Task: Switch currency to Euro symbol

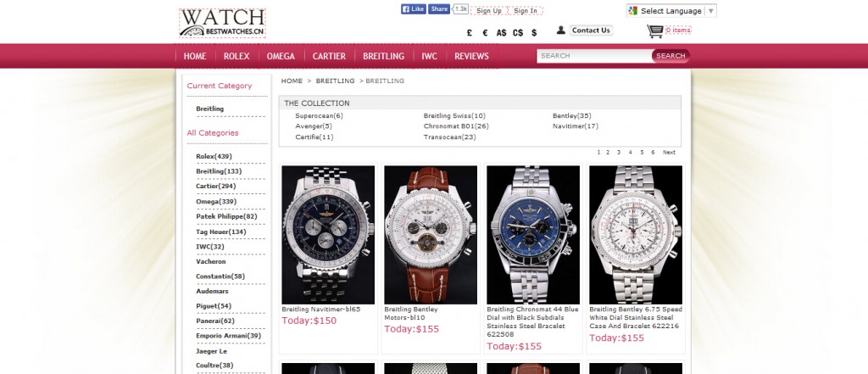Action: click(x=485, y=33)
